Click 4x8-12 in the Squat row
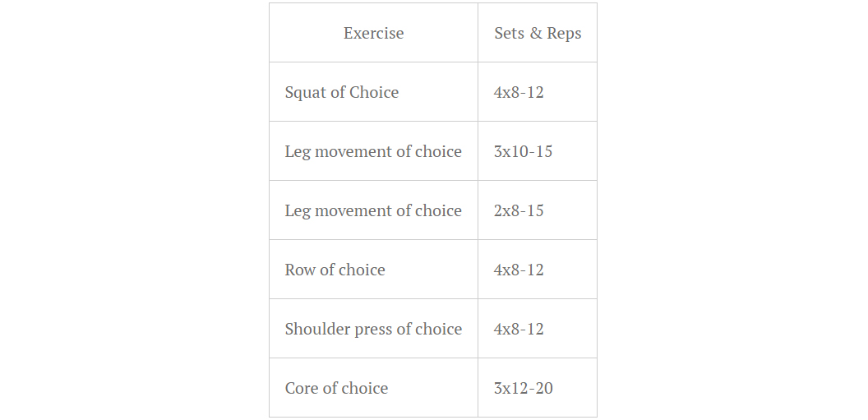Screen dimensions: 868x420 pyautogui.click(x=519, y=92)
